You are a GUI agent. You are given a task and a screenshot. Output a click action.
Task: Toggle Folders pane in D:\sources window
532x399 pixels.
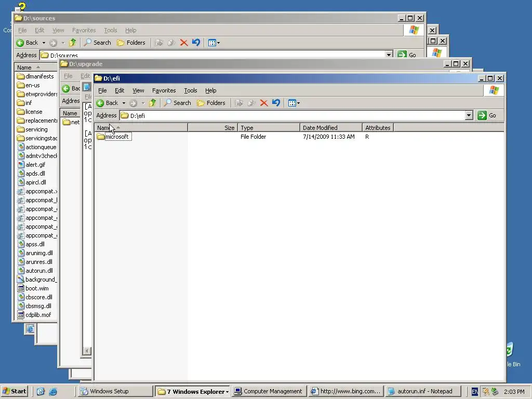pos(131,43)
